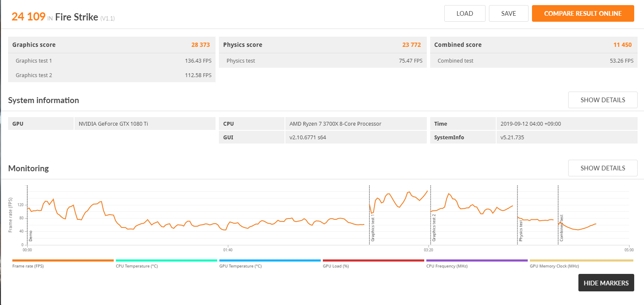Screen dimensions: 644x305
Task: Select the Graphics test 2 row
Action: [x=112, y=75]
